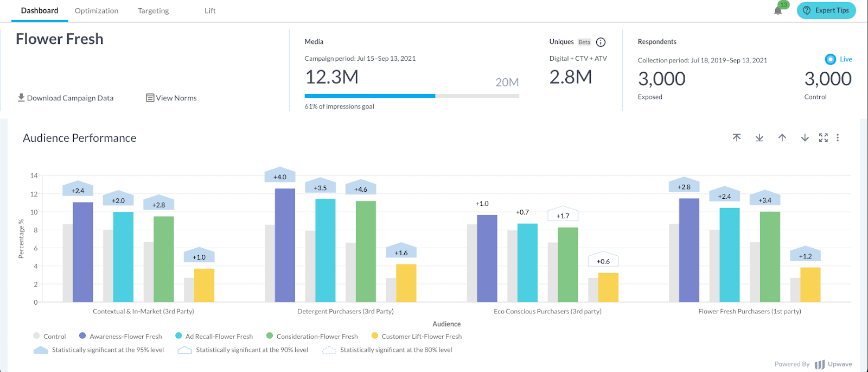868x372 pixels.
Task: Click the impressions goal progress bar
Action: (412, 96)
